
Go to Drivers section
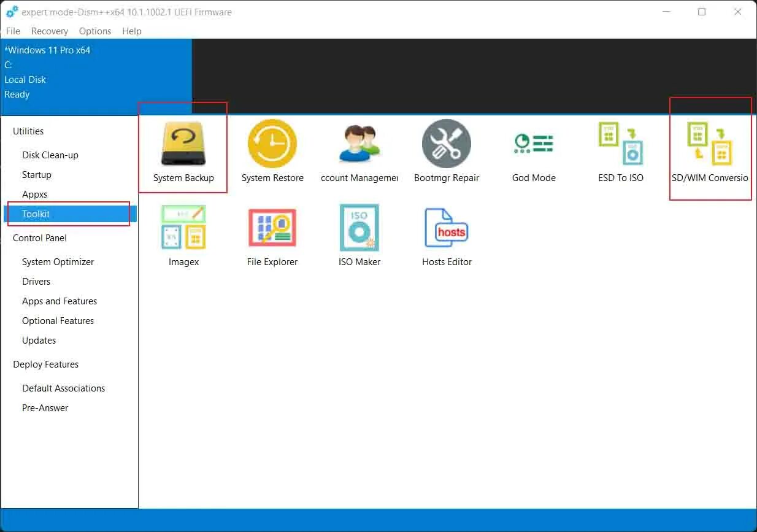click(x=36, y=281)
